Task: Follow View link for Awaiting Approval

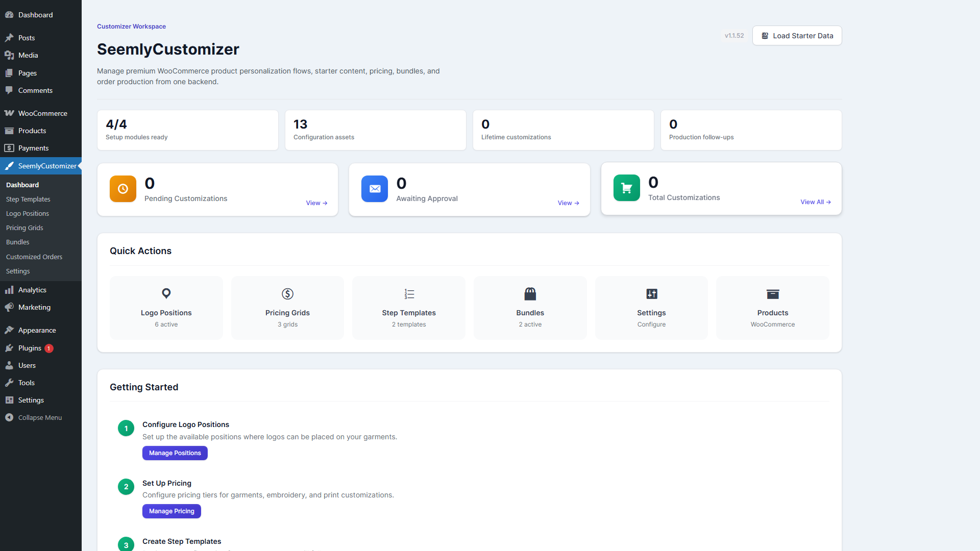Action: point(568,203)
